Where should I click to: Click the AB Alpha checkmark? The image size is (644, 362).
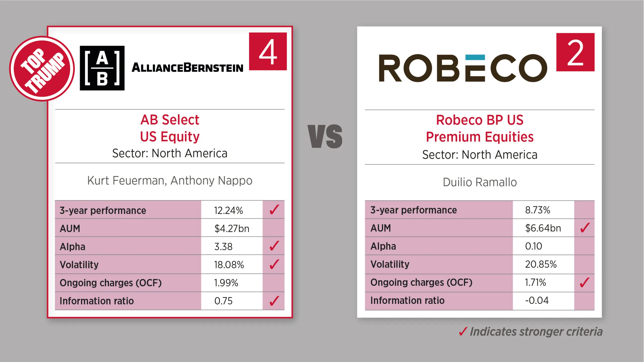click(x=274, y=246)
